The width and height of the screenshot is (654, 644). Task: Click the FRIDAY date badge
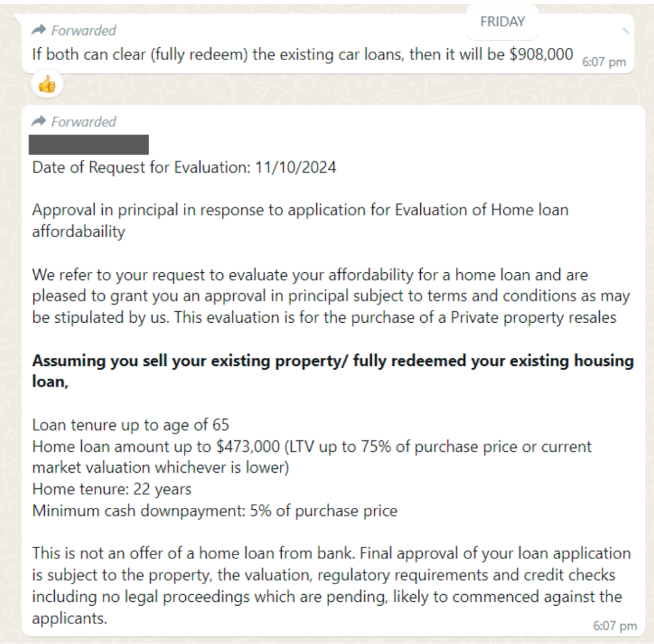pos(503,22)
